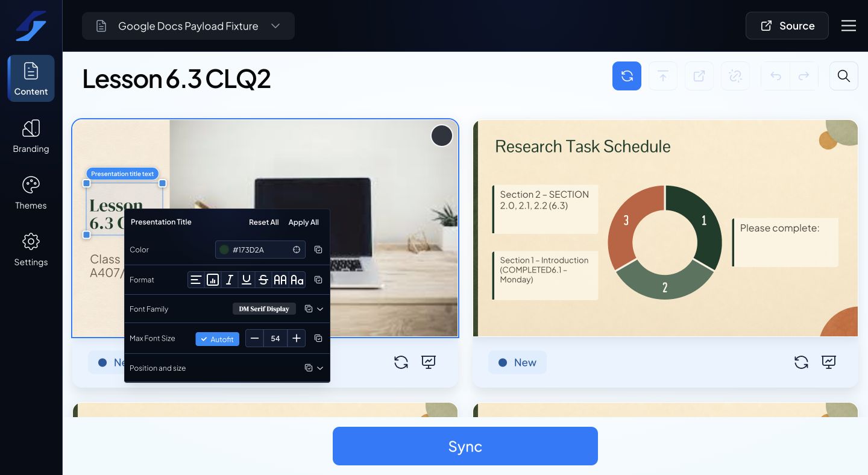The height and width of the screenshot is (475, 868).
Task: Click the Lesson 6.3 CLQ2 page heading
Action: coord(177,78)
